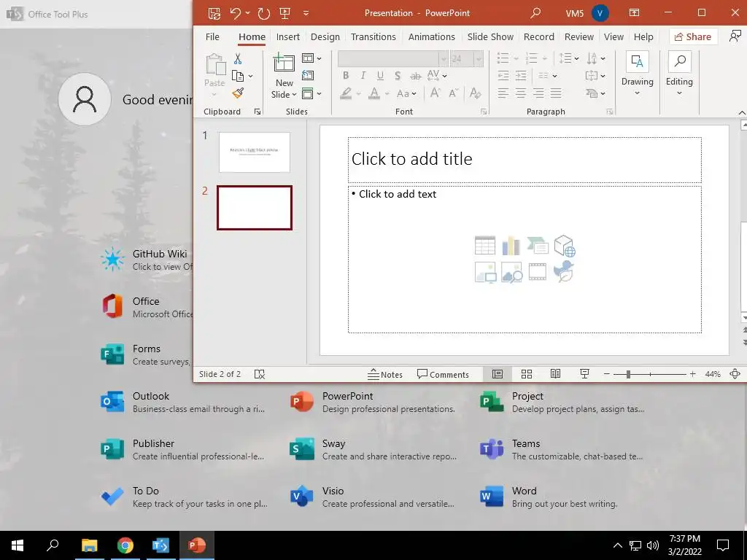Insert picture from device placeholder icon

pyautogui.click(x=485, y=273)
